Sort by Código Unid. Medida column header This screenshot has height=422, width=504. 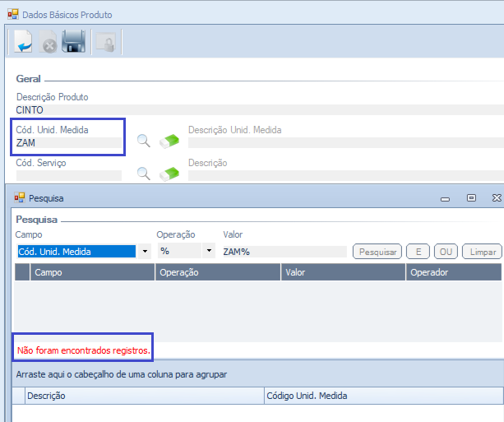click(x=384, y=396)
